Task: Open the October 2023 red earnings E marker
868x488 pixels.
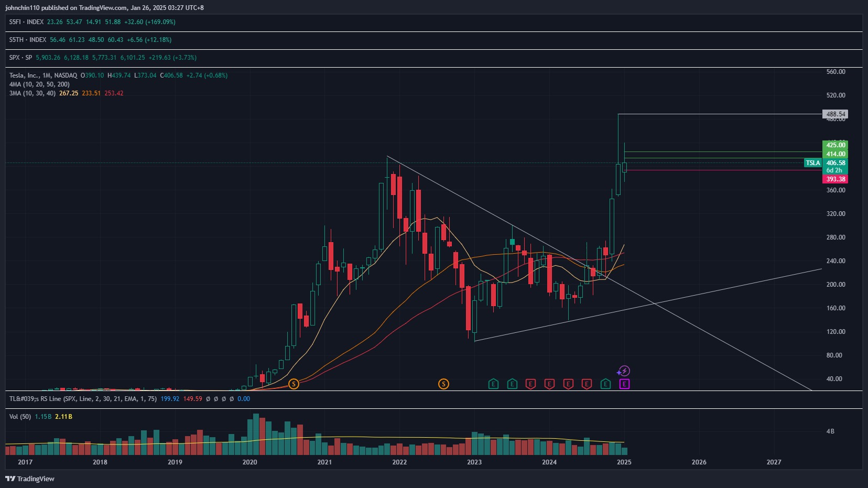Action: (530, 384)
